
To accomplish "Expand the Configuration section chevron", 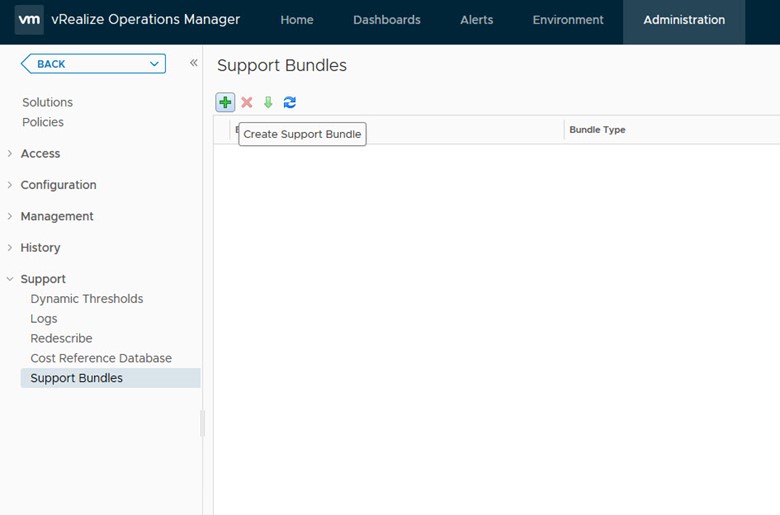I will coord(9,185).
